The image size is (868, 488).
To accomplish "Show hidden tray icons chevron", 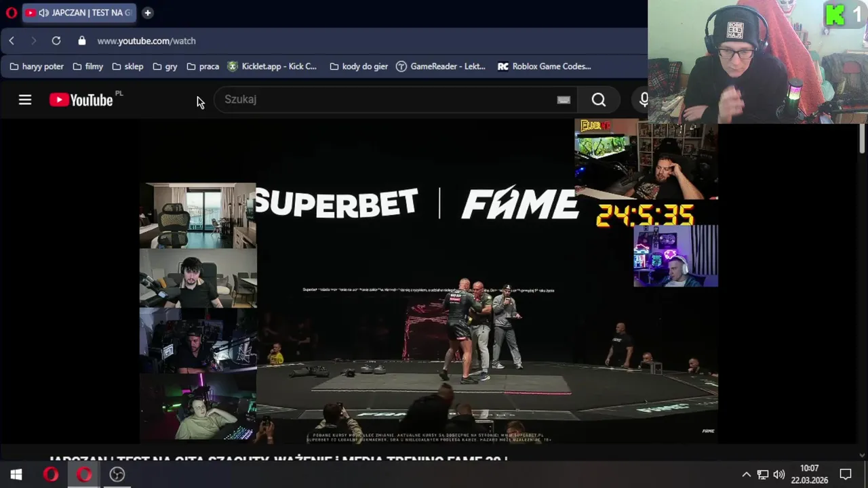I will [x=746, y=474].
